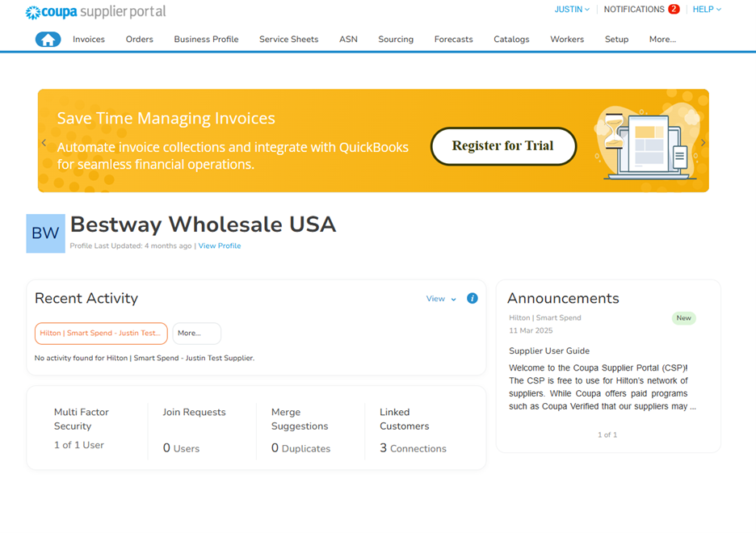Switch to the Sourcing tab
Viewport: 756px width, 533px height.
pos(396,39)
